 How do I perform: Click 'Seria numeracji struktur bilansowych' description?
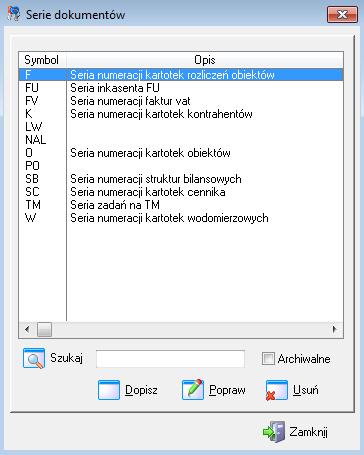click(156, 179)
